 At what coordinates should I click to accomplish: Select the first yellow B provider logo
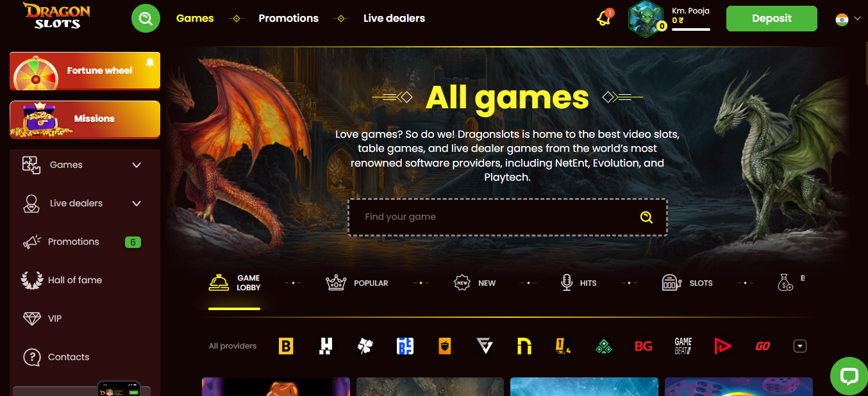click(286, 346)
